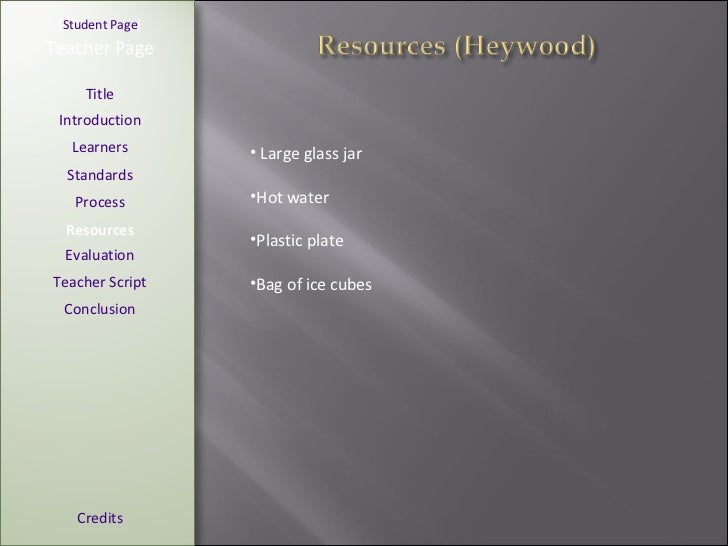
Task: Open the Evaluation section
Action: (x=100, y=255)
